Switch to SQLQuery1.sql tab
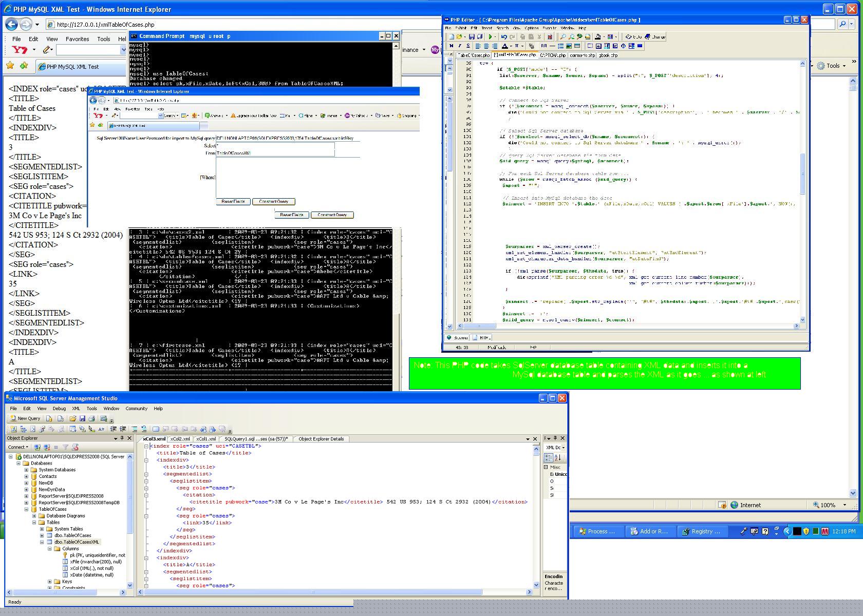Image resolution: width=863 pixels, height=616 pixels. pyautogui.click(x=256, y=439)
